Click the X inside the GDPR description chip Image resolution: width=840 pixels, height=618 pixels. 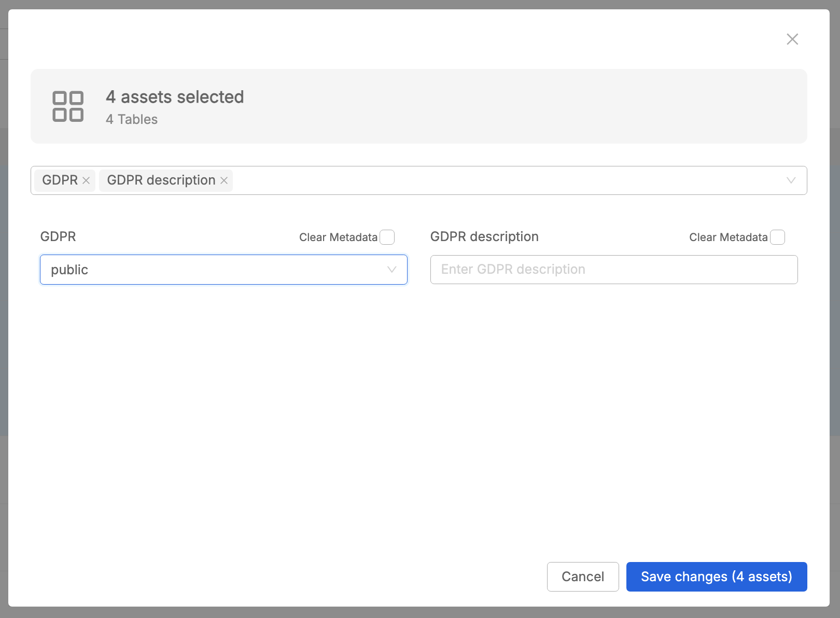(x=224, y=180)
